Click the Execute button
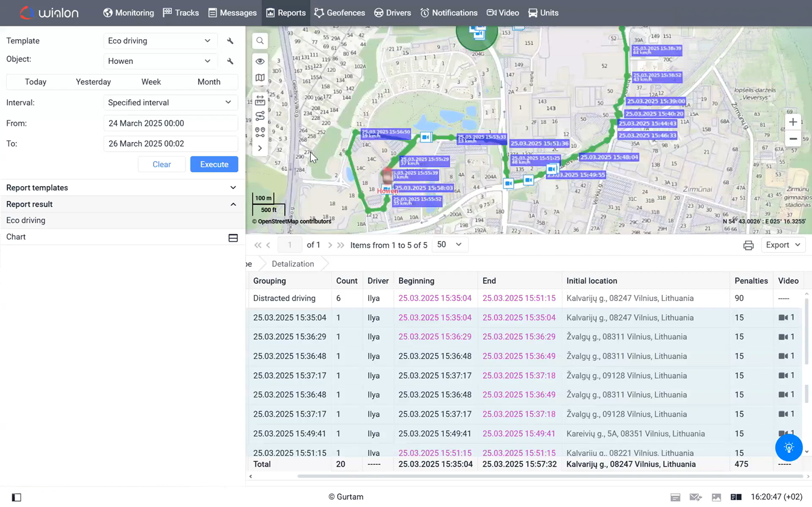The height and width of the screenshot is (507, 812). click(x=214, y=164)
